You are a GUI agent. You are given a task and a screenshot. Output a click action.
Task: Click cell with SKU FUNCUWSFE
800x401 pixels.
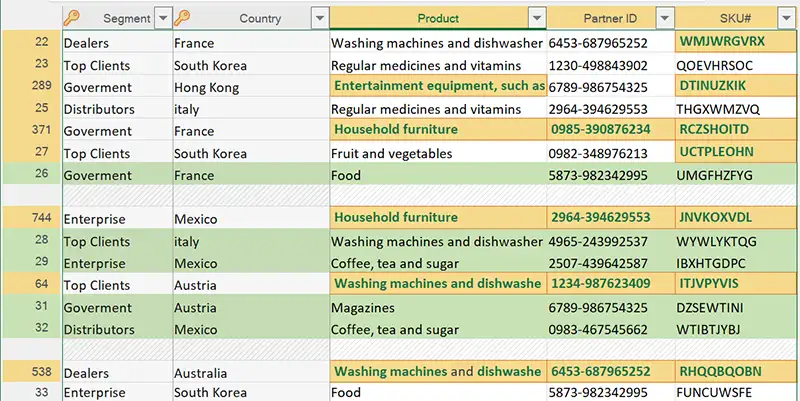[x=735, y=392]
